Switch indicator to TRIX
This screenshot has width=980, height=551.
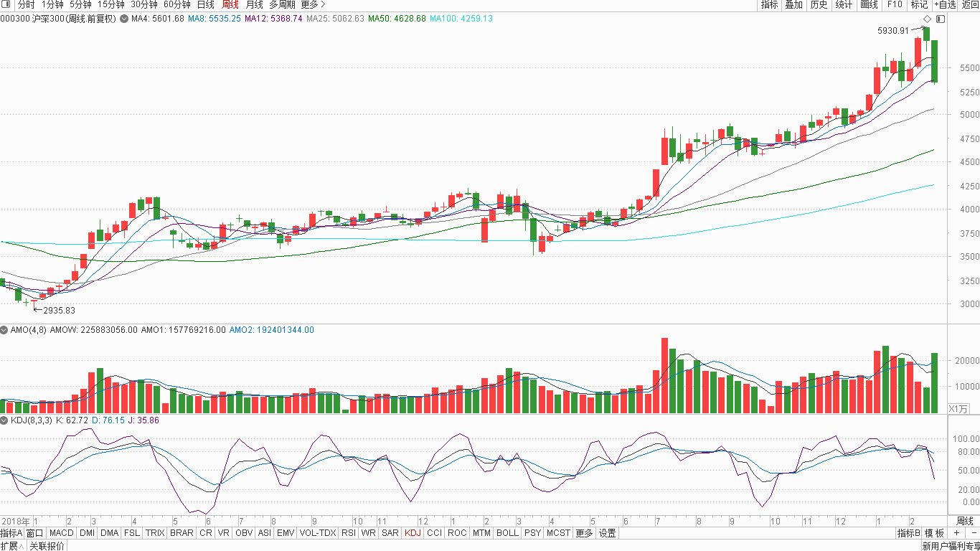(x=155, y=533)
